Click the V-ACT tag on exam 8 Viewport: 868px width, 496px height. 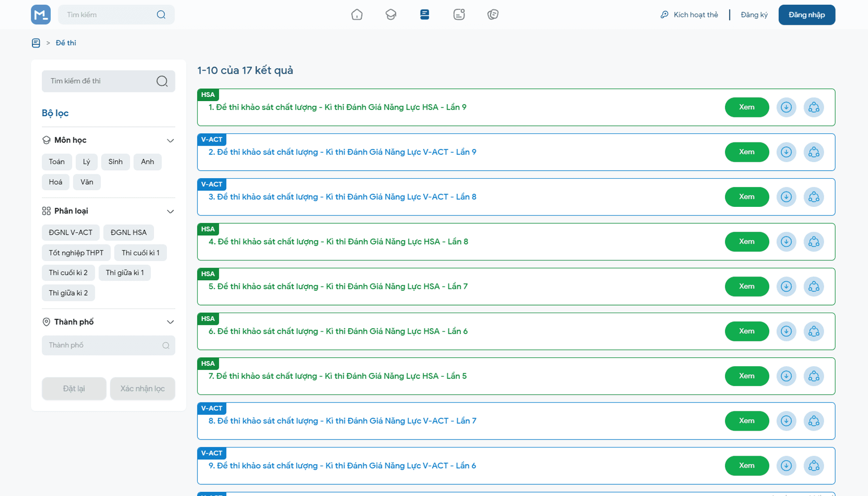212,408
